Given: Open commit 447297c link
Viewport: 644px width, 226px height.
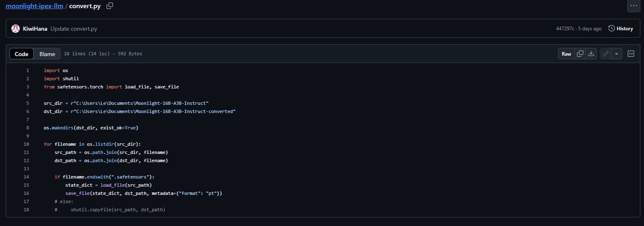Looking at the screenshot, I should (565, 29).
